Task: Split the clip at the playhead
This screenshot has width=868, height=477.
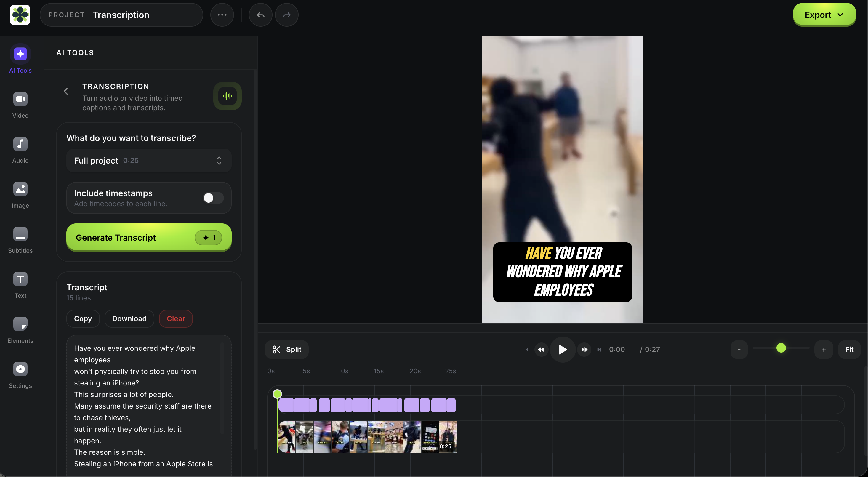Action: click(x=286, y=350)
